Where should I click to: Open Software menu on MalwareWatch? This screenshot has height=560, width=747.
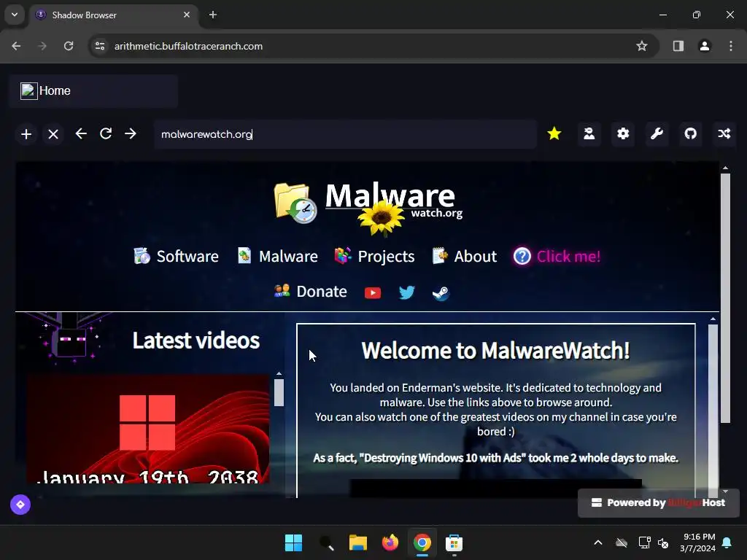click(x=176, y=256)
